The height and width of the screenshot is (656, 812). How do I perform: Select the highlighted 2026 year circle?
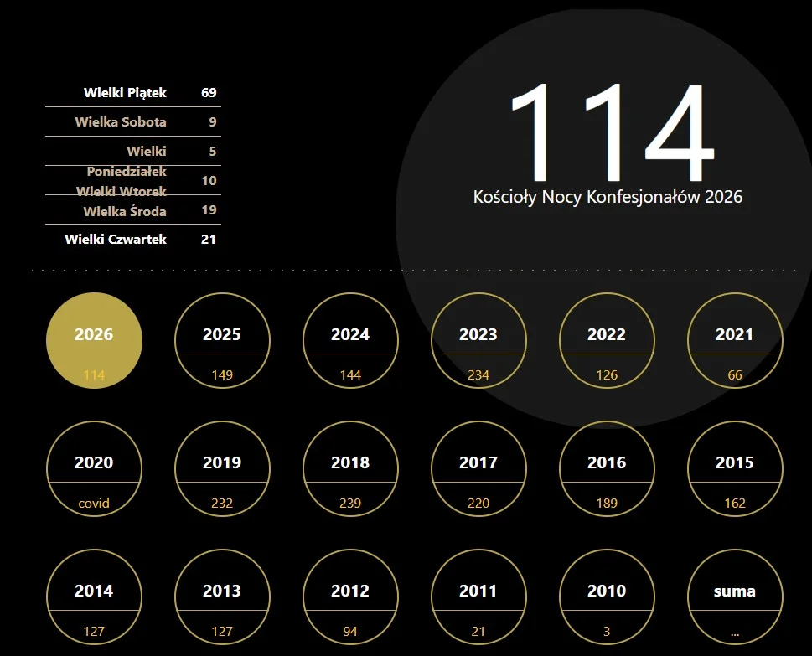[x=94, y=341]
